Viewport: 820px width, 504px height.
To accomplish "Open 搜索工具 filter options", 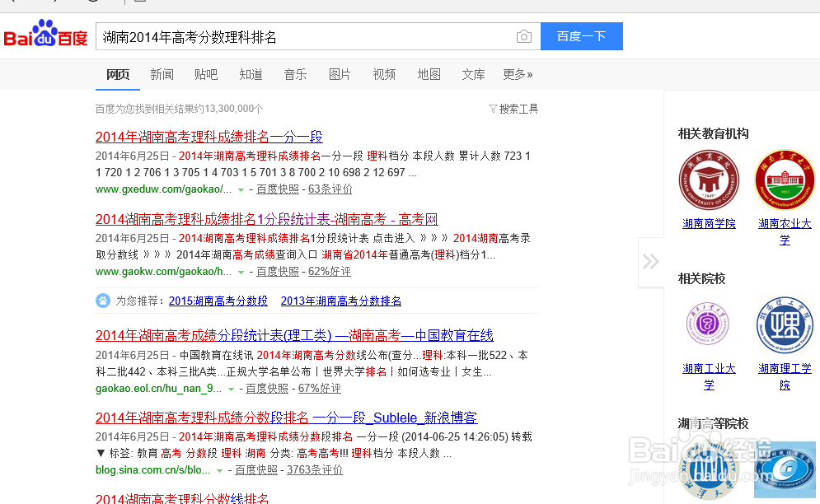I will pos(513,109).
